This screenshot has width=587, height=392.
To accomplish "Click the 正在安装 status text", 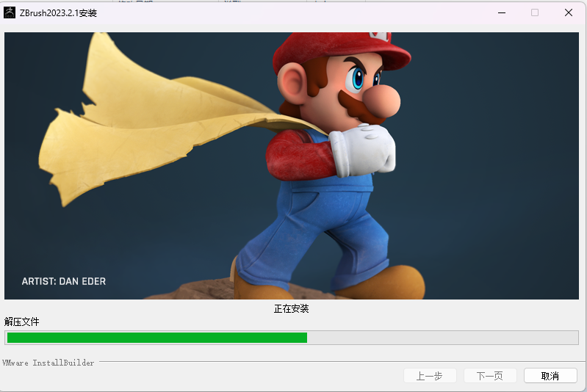I will coord(291,308).
